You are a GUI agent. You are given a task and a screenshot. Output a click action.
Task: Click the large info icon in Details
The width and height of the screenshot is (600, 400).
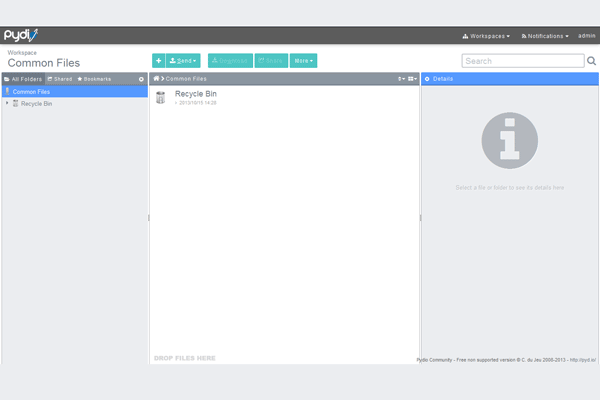pos(510,140)
